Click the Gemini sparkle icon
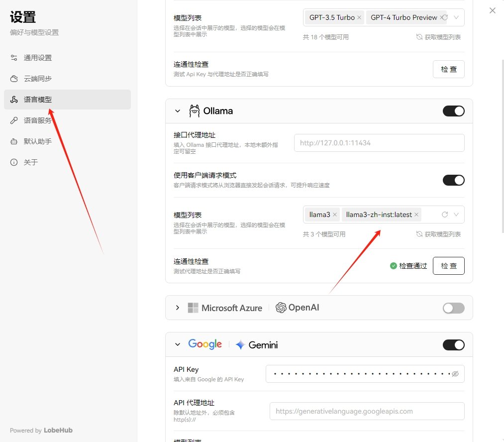504x442 pixels. [240, 345]
